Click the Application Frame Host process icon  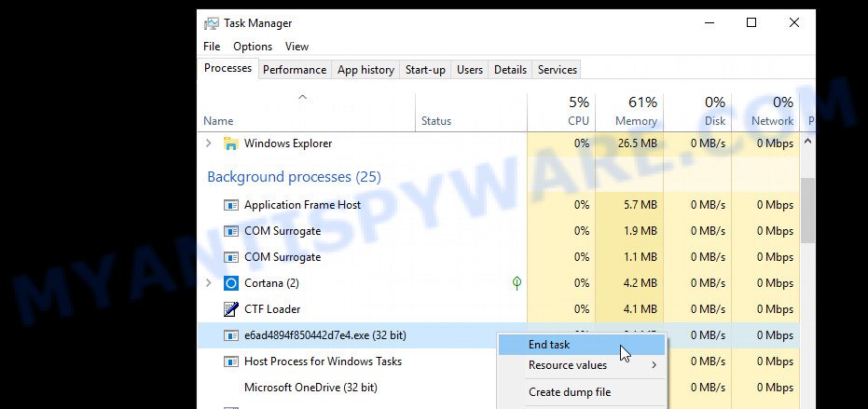(231, 205)
